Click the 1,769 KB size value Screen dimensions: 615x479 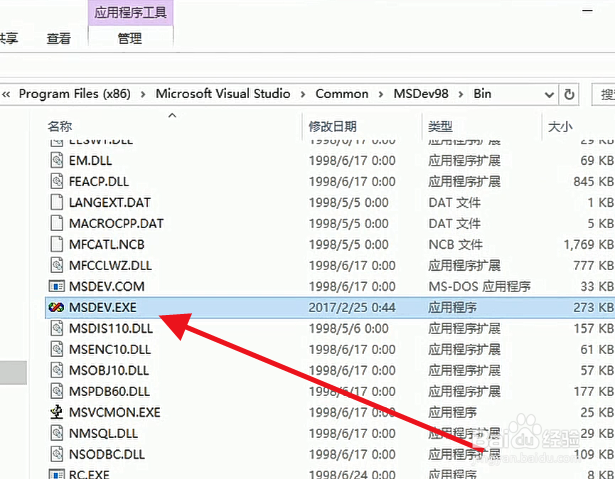tap(589, 244)
